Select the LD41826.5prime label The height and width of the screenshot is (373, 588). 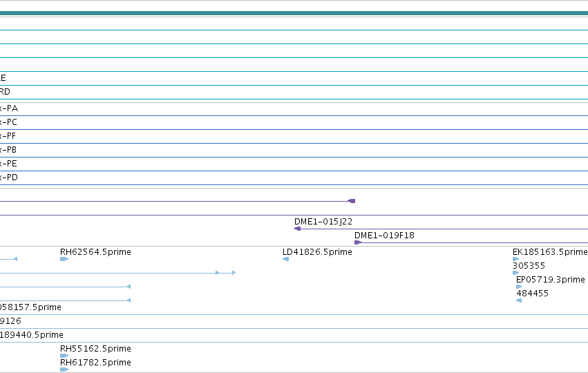pyautogui.click(x=317, y=252)
